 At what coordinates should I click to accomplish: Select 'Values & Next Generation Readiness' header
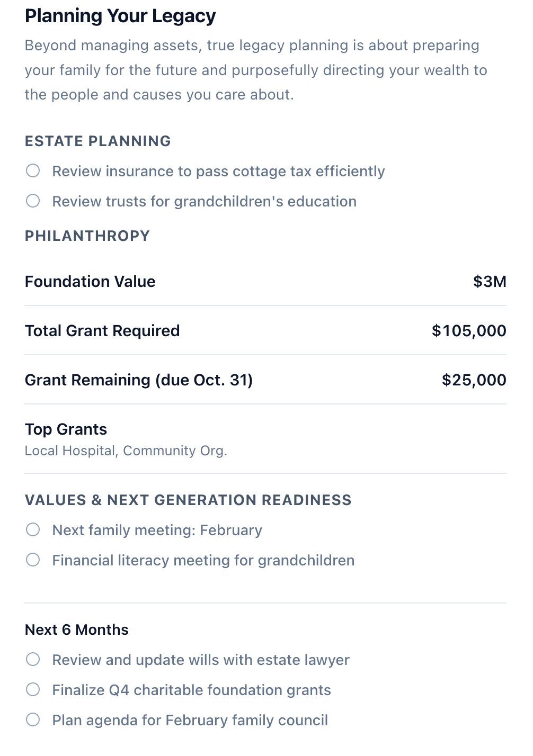point(188,500)
